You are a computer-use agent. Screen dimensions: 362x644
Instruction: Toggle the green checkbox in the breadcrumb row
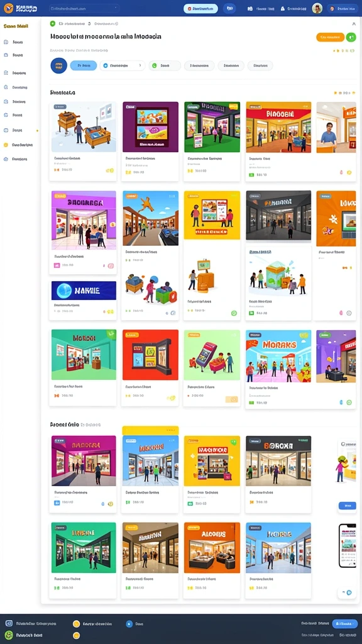tap(52, 24)
